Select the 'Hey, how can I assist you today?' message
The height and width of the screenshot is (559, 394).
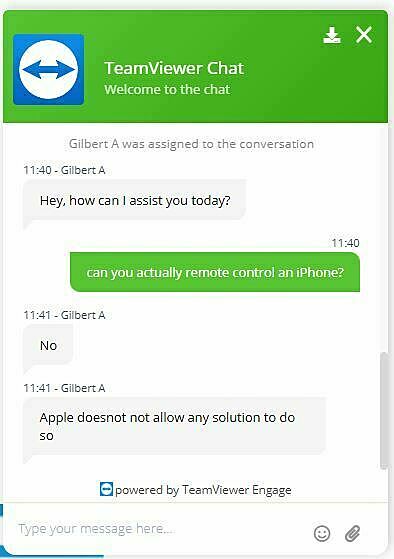(x=134, y=201)
